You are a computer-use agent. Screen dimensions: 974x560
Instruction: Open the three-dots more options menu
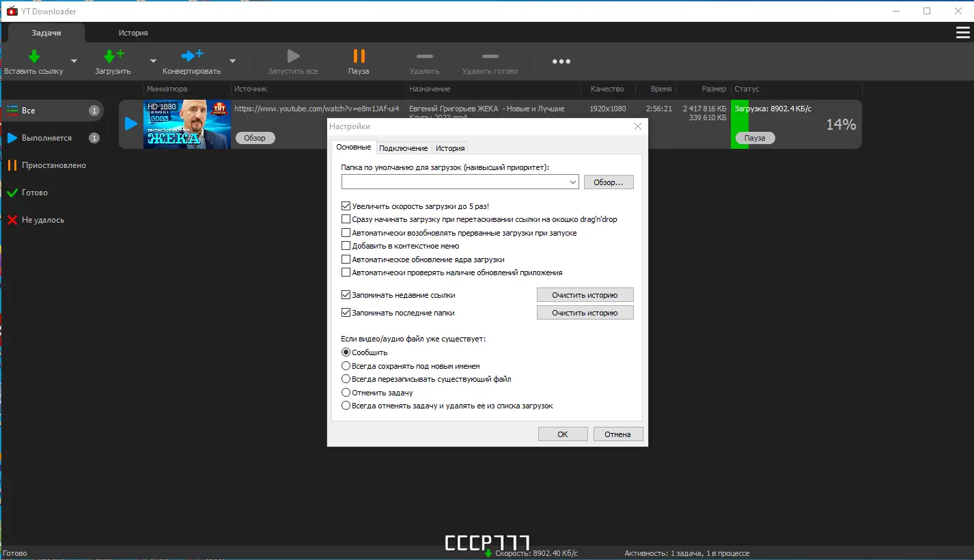coord(561,61)
